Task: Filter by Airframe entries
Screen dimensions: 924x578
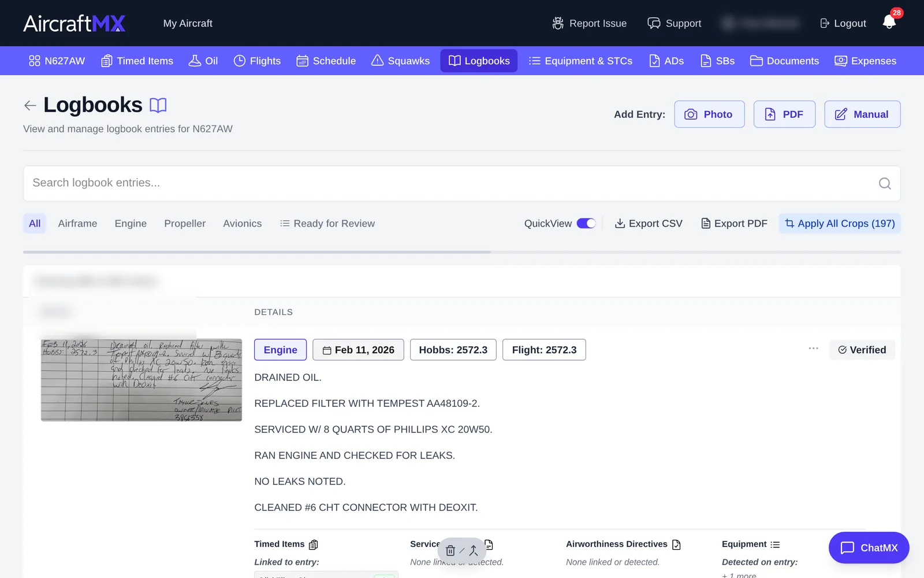Action: [x=77, y=224]
